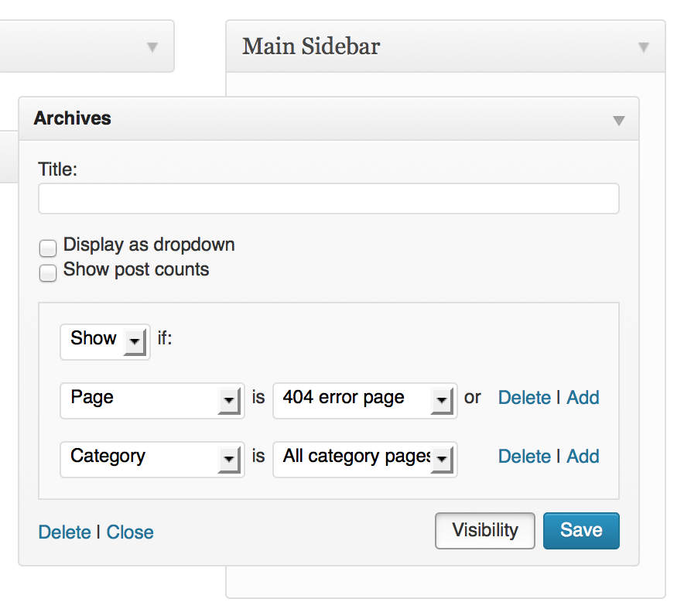This screenshot has height=616, width=684.
Task: Collapse the Archives widget arrow
Action: point(618,120)
